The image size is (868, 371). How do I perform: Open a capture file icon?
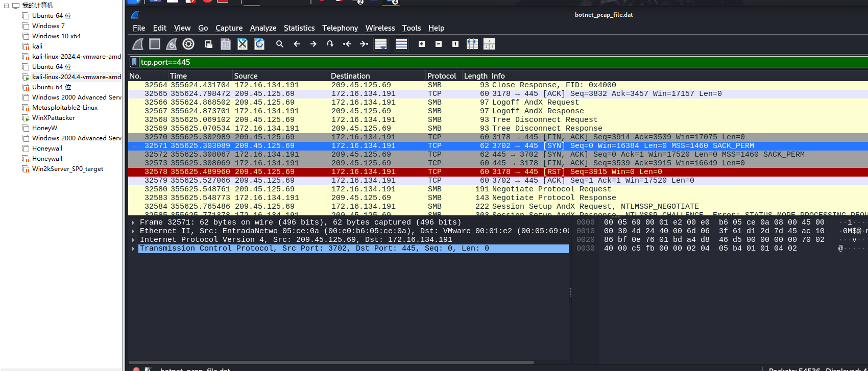coord(209,44)
